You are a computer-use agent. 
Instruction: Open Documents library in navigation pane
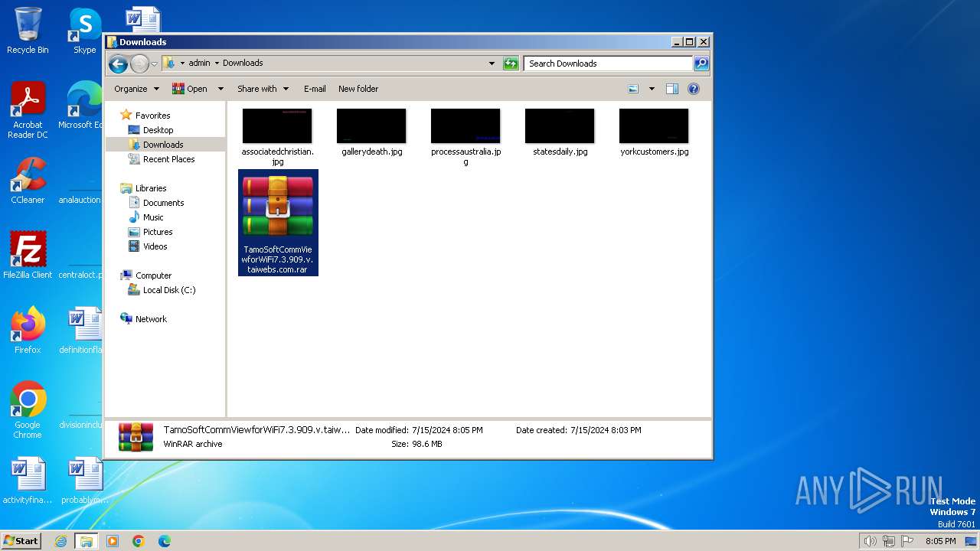click(x=163, y=203)
